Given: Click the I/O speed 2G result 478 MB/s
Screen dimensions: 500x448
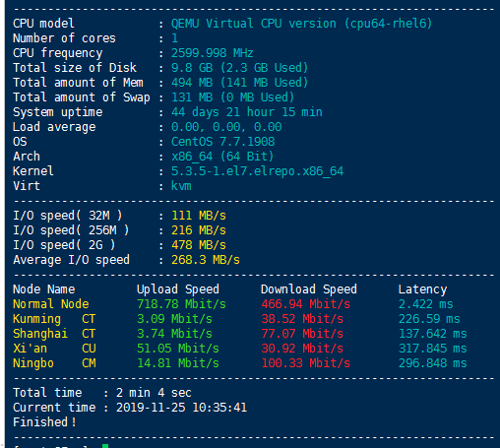Looking at the screenshot, I should [199, 245].
